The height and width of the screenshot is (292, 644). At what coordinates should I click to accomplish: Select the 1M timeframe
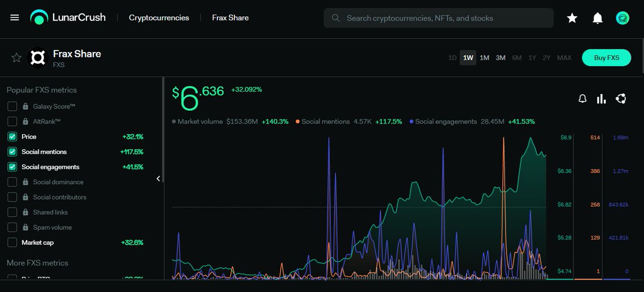(484, 58)
